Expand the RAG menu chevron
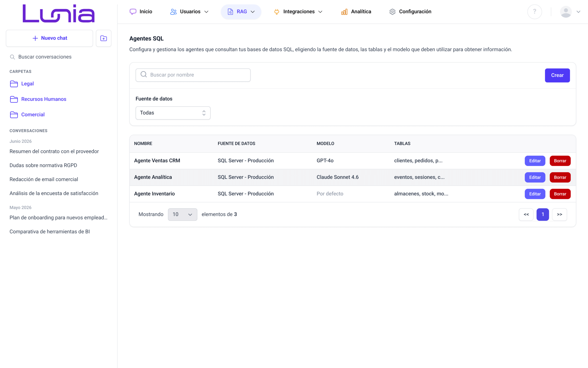588x368 pixels. [253, 12]
